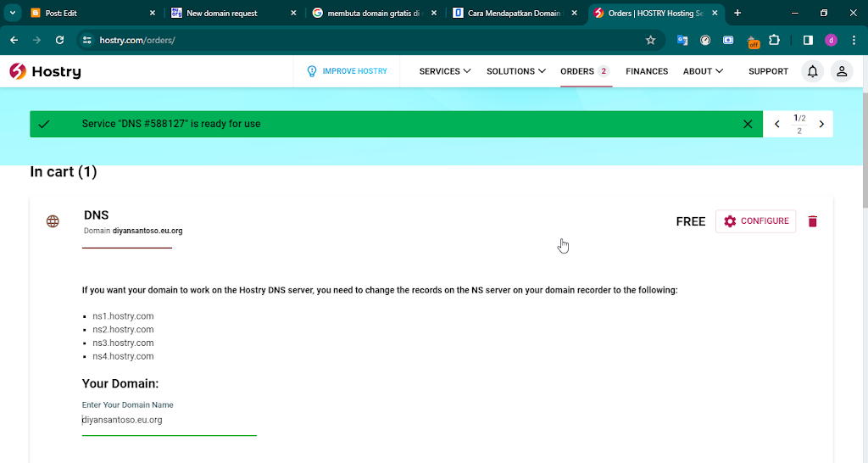
Task: Click the page vertical scrollbar
Action: [865, 149]
